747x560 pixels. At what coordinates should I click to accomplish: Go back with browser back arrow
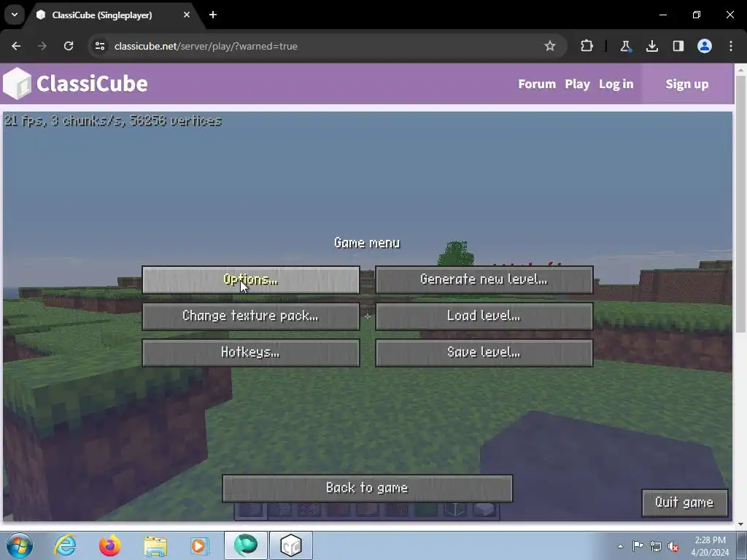[x=16, y=46]
